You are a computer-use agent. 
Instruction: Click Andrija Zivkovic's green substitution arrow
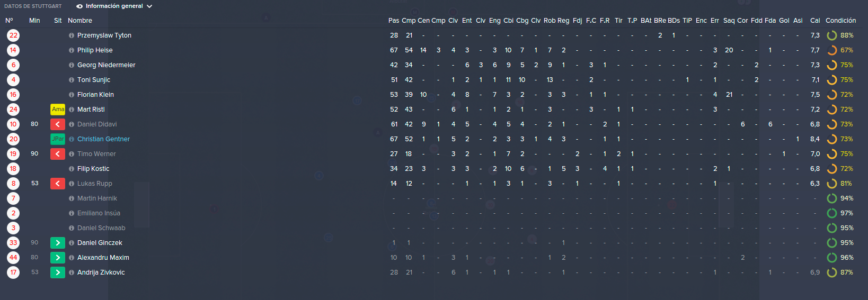click(x=58, y=272)
